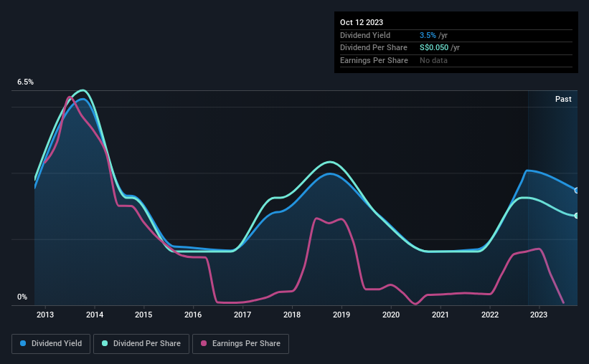Select the 2023 x-axis label
The height and width of the screenshot is (364, 589).
tap(539, 315)
